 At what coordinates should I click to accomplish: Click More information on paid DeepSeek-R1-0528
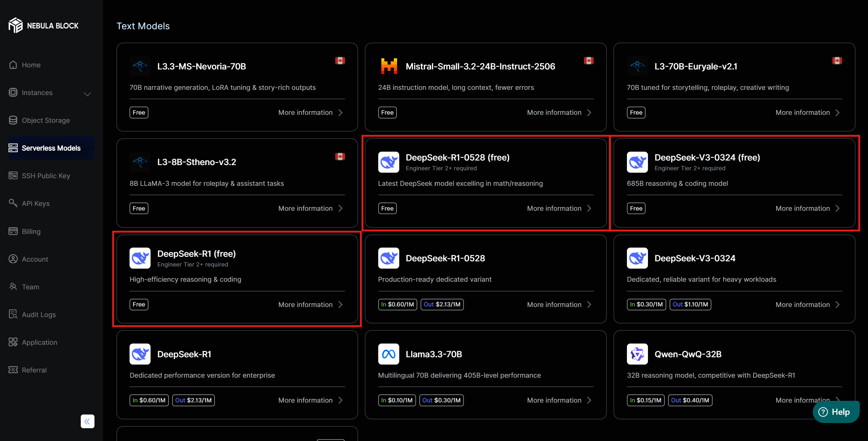point(554,304)
